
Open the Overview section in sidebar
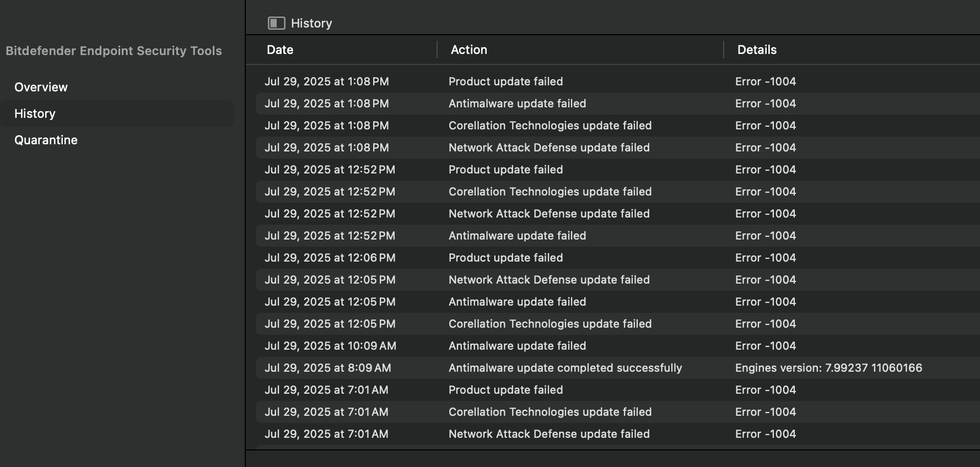[41, 87]
